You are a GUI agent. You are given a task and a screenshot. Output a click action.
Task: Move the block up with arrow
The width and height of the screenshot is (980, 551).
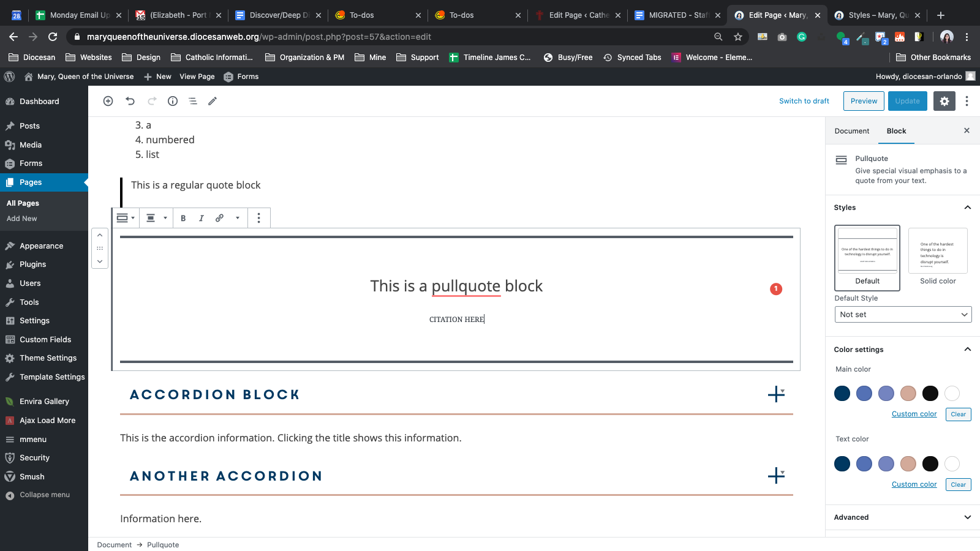pyautogui.click(x=100, y=235)
